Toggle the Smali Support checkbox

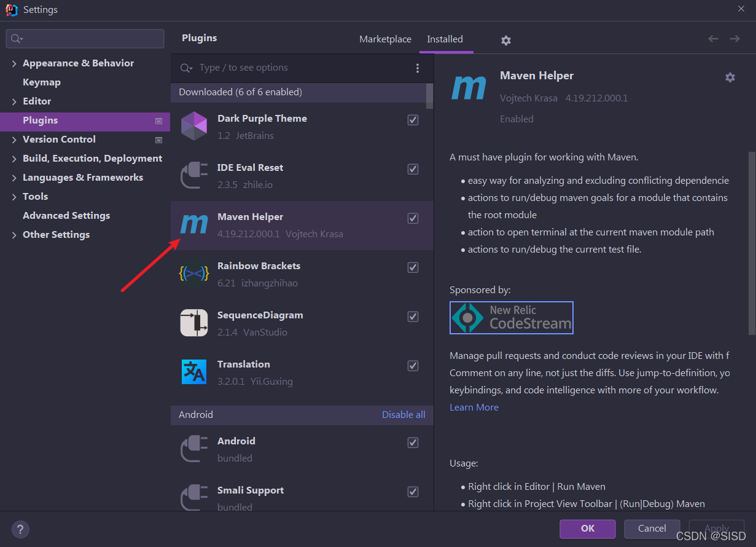(413, 492)
